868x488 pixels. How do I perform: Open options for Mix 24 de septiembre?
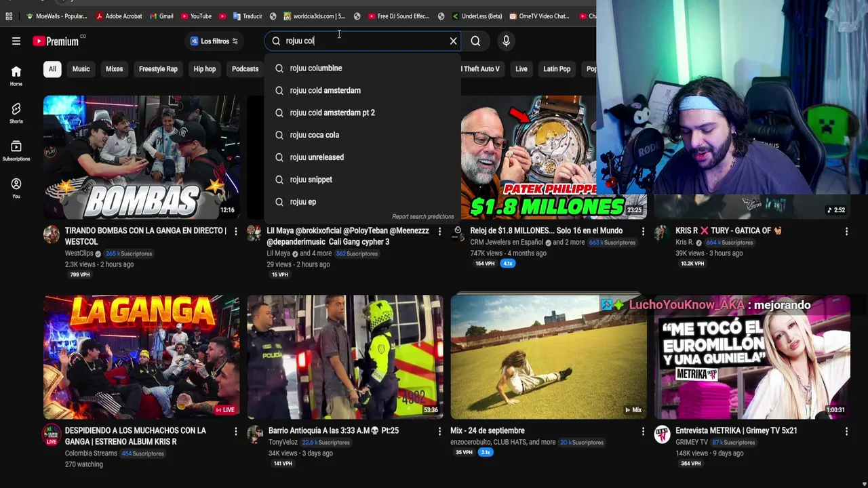tap(643, 432)
